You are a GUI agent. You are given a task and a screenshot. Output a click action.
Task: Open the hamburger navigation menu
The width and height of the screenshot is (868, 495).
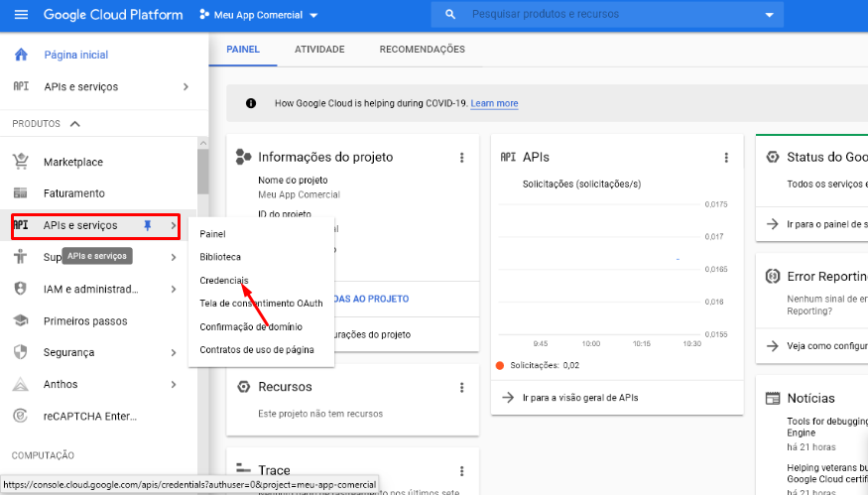21,15
